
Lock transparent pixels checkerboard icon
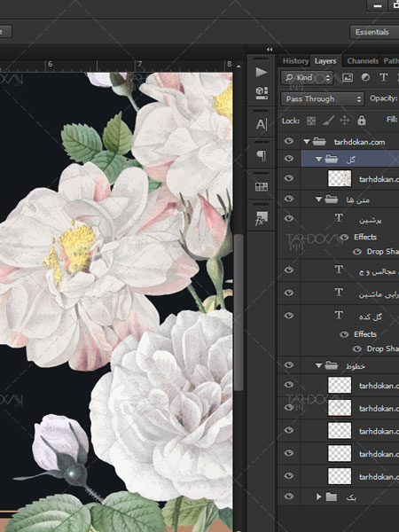[x=311, y=121]
